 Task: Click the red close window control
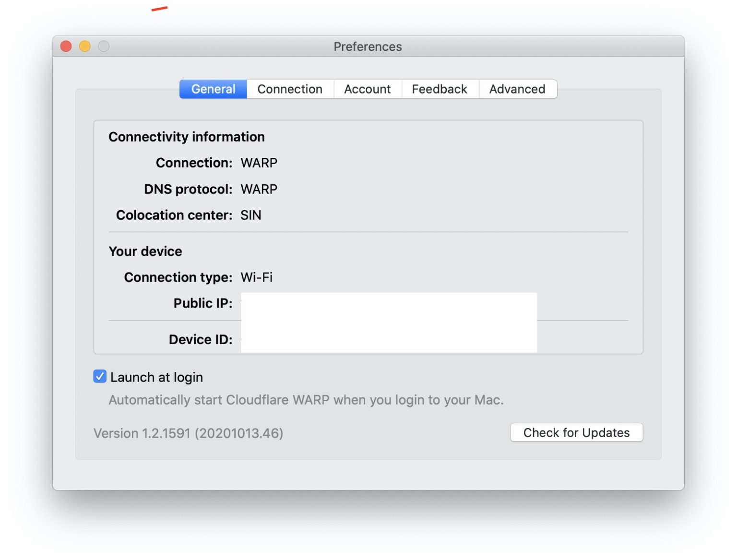(66, 46)
